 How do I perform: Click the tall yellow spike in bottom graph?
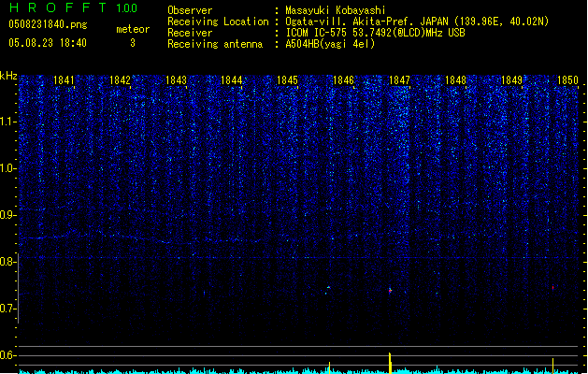[x=390, y=362]
